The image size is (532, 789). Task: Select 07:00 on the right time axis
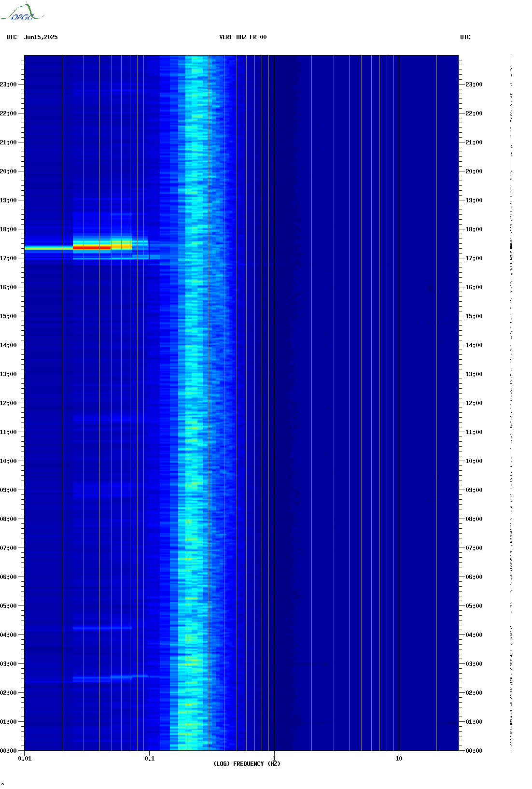click(x=474, y=548)
